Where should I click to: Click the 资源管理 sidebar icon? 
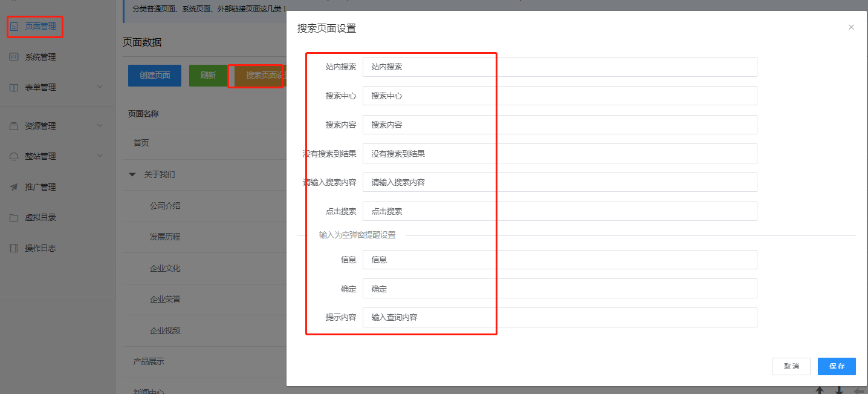coord(14,126)
